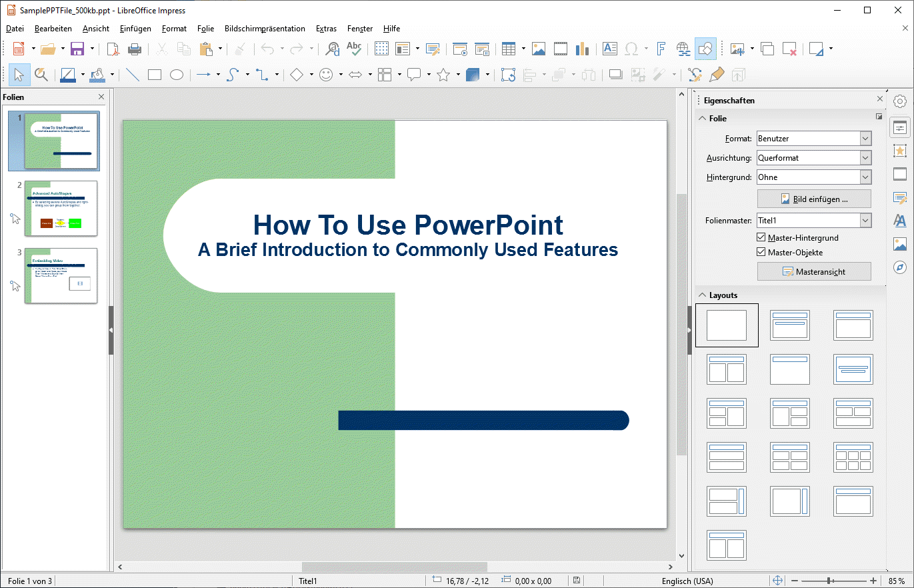914x588 pixels.
Task: Close the Folien slide panel
Action: point(101,97)
